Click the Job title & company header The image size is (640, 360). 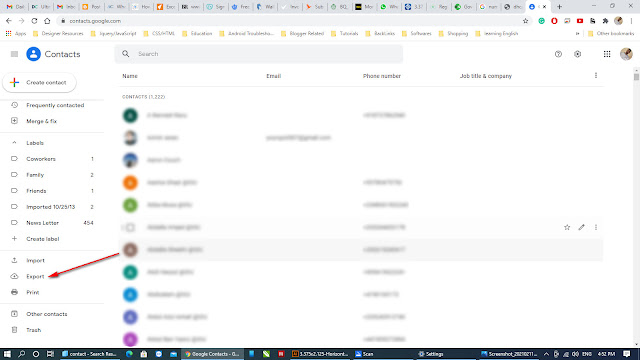(x=486, y=76)
